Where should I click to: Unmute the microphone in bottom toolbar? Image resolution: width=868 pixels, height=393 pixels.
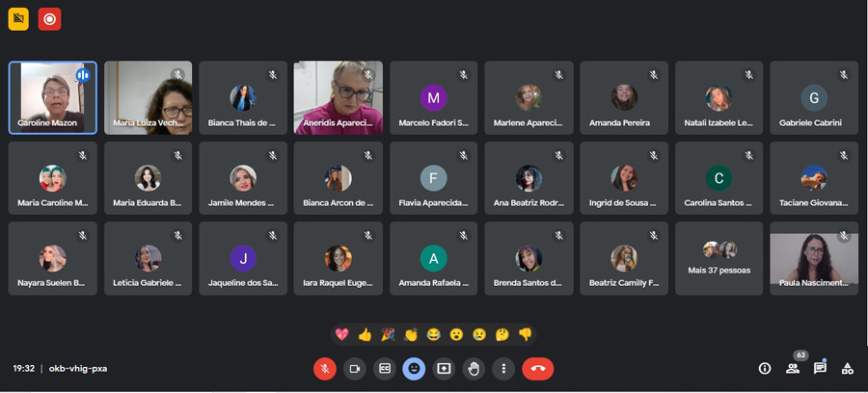point(325,368)
